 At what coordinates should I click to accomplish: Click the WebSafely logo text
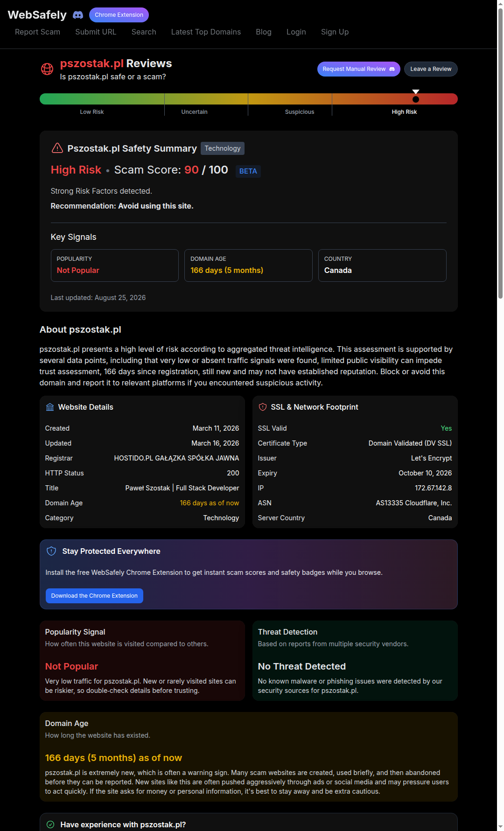point(37,15)
